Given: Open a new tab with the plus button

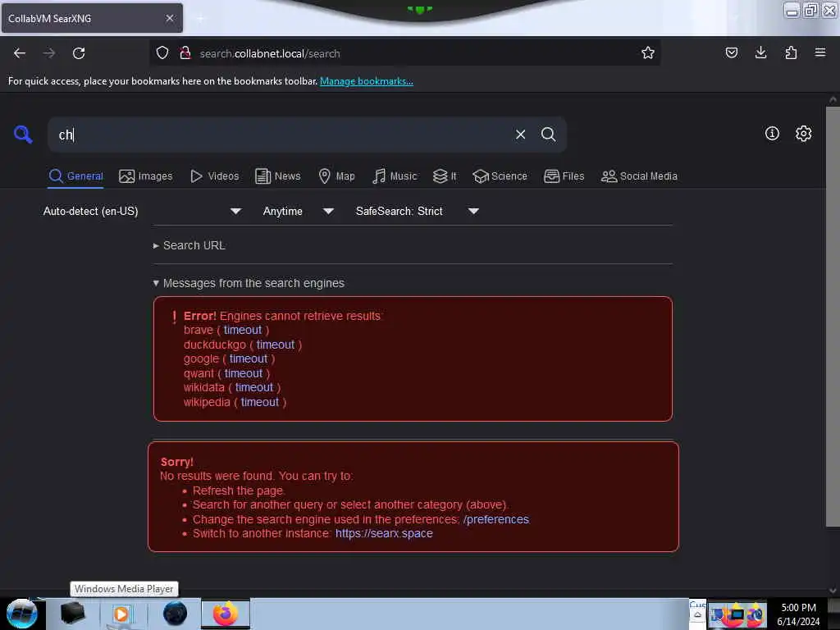Looking at the screenshot, I should coord(200,19).
